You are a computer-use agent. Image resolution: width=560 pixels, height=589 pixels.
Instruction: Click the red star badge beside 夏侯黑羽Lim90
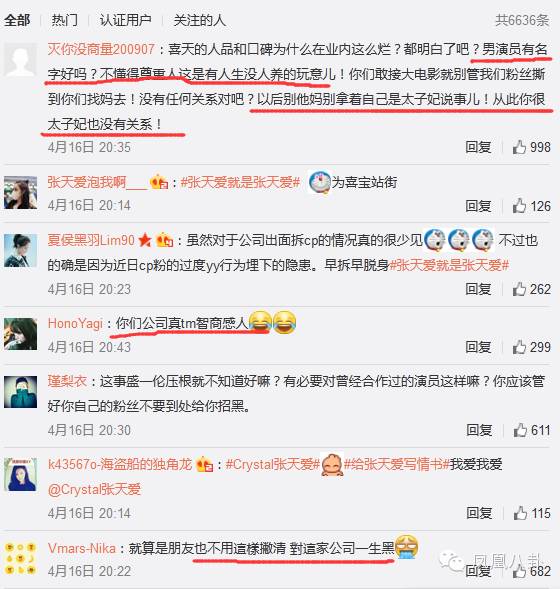click(145, 240)
